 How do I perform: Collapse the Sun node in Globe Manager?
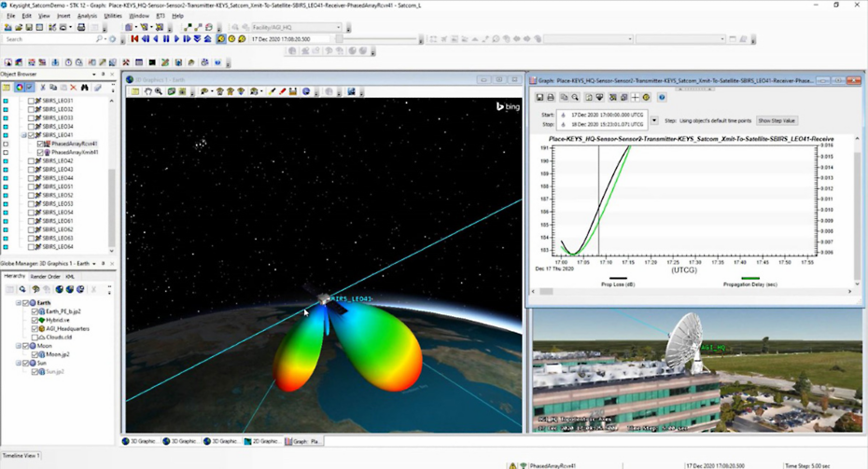pyautogui.click(x=19, y=363)
